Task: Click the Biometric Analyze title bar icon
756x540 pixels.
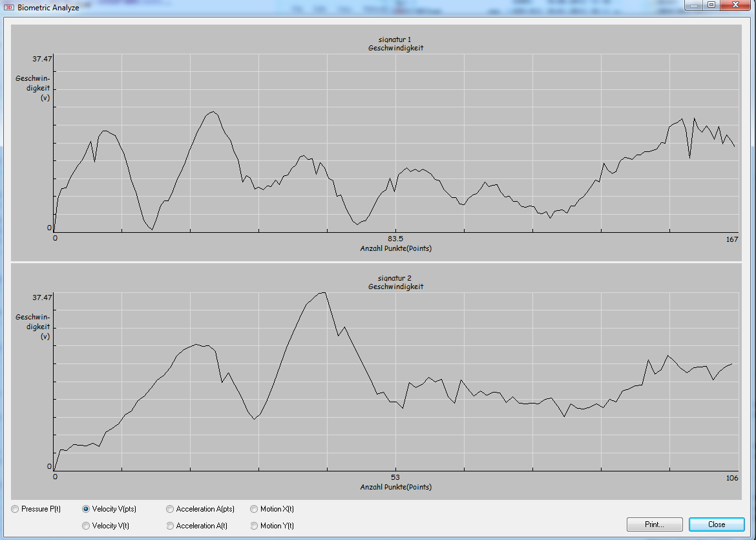Action: 9,8
